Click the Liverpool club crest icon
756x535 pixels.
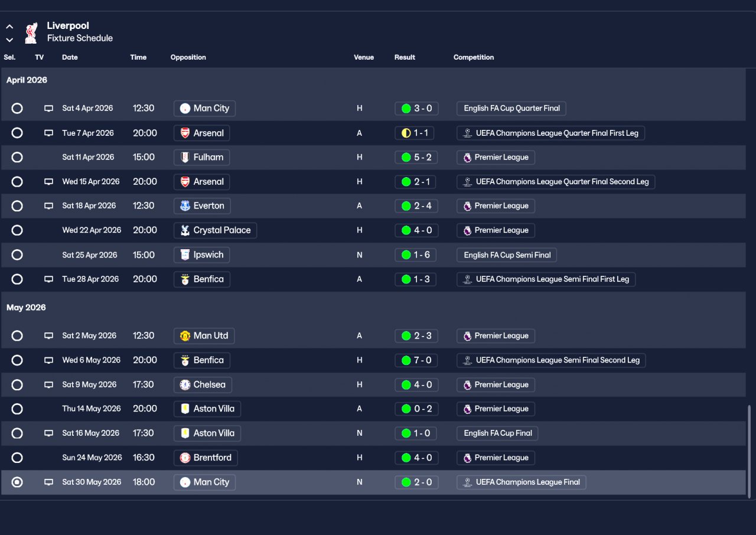pos(31,32)
